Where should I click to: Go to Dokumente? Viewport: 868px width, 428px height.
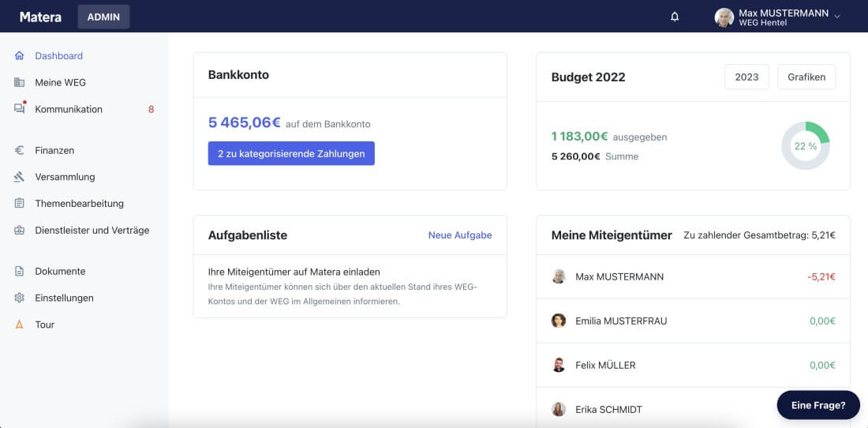pos(60,272)
